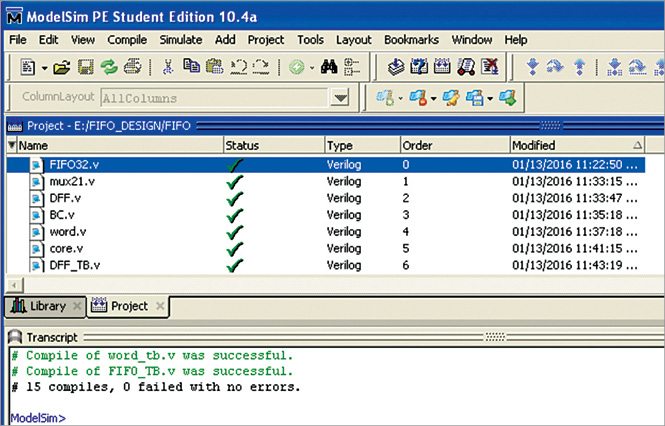This screenshot has height=426, width=665.
Task: Click the green Refresh arrows icon
Action: (x=108, y=67)
